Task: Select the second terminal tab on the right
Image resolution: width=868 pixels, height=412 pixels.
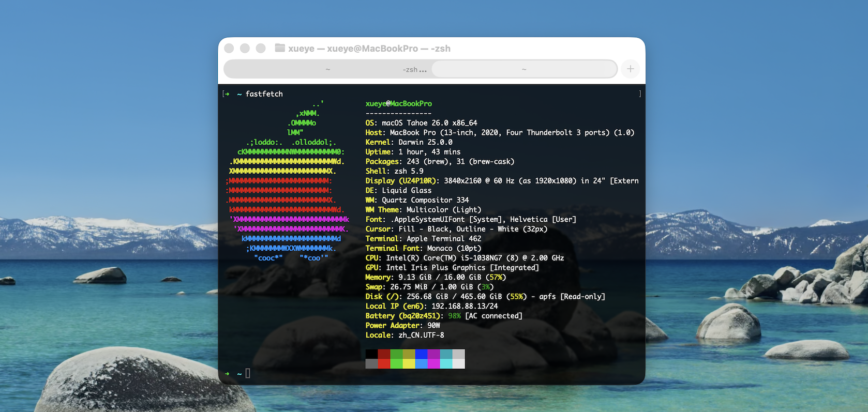Action: coord(524,69)
